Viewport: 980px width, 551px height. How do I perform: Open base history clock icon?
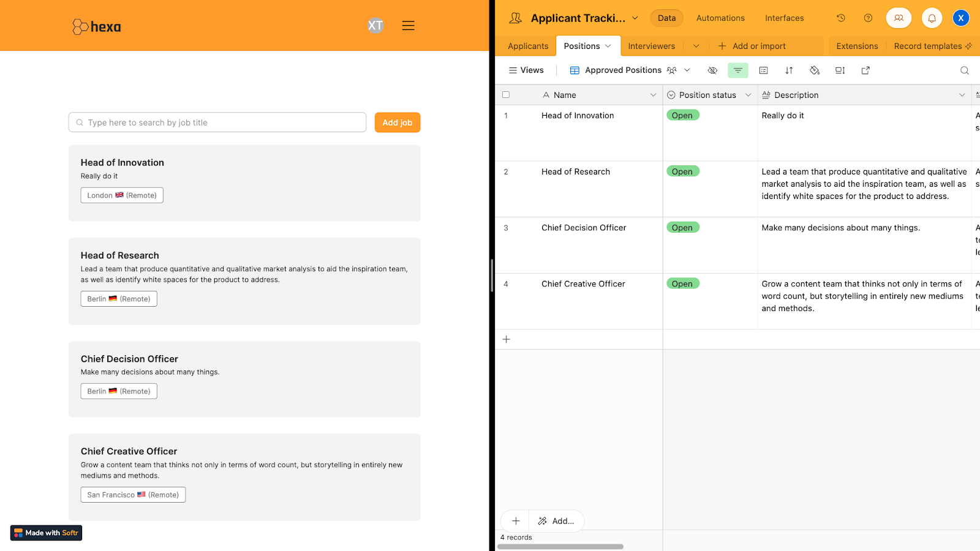841,18
